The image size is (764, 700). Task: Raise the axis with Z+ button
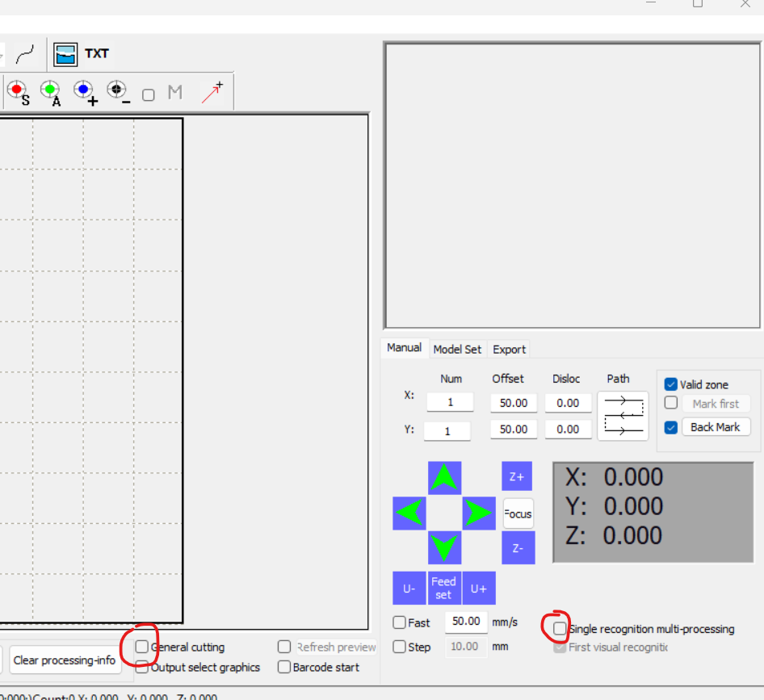pyautogui.click(x=517, y=476)
